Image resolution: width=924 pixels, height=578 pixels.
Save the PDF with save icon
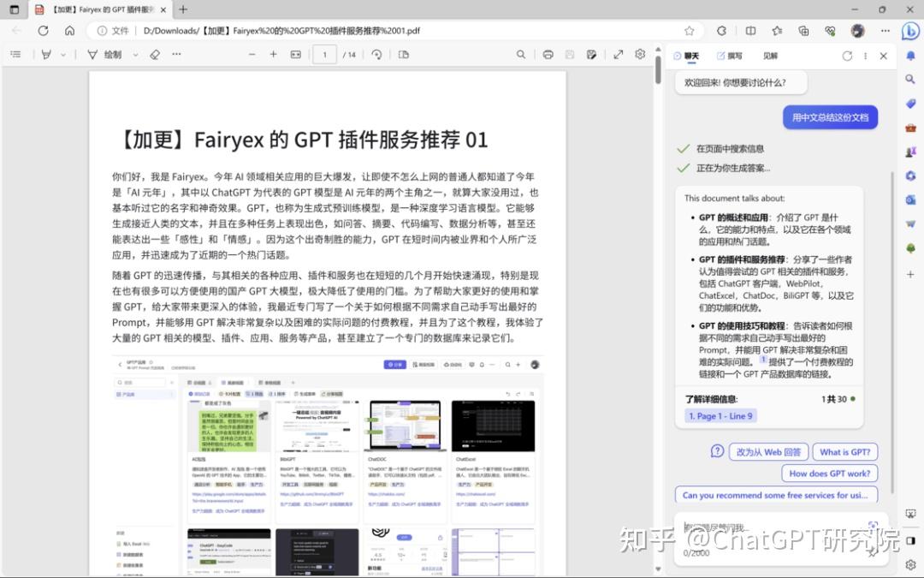pyautogui.click(x=570, y=54)
